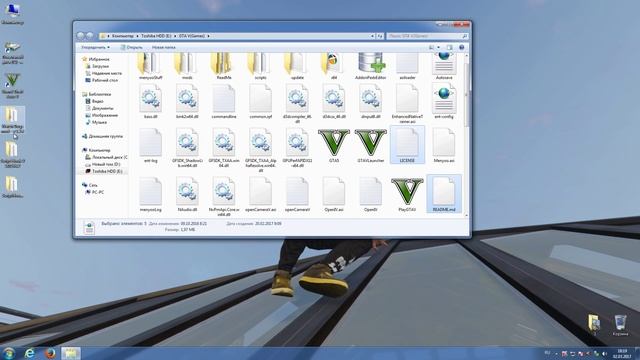Open the update folder
This screenshot has width=640, height=360.
coord(297,66)
